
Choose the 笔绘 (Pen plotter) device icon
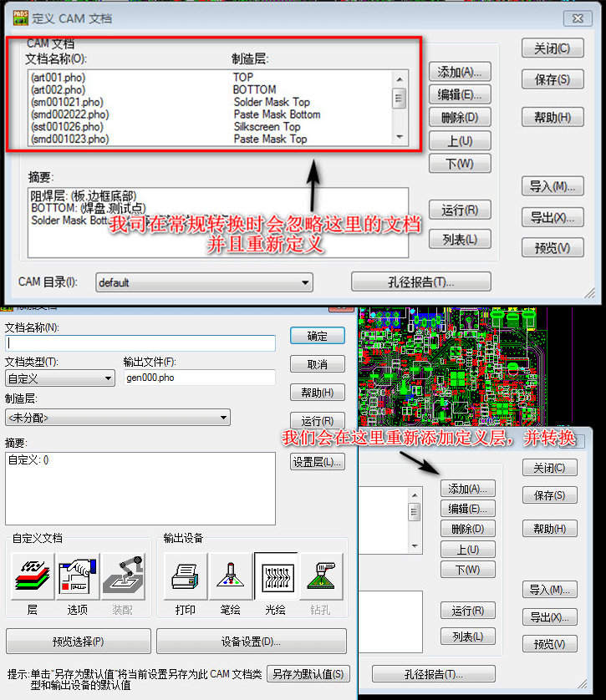click(x=230, y=577)
